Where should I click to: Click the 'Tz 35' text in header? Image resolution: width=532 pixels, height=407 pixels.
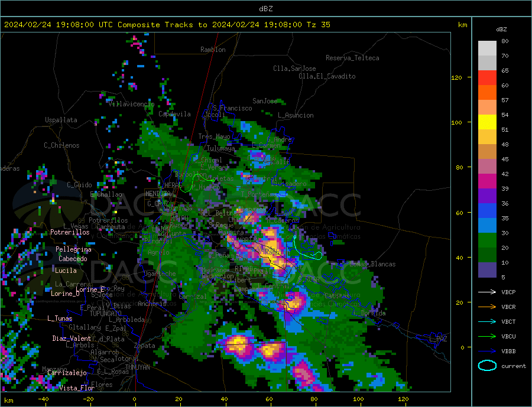pos(318,25)
